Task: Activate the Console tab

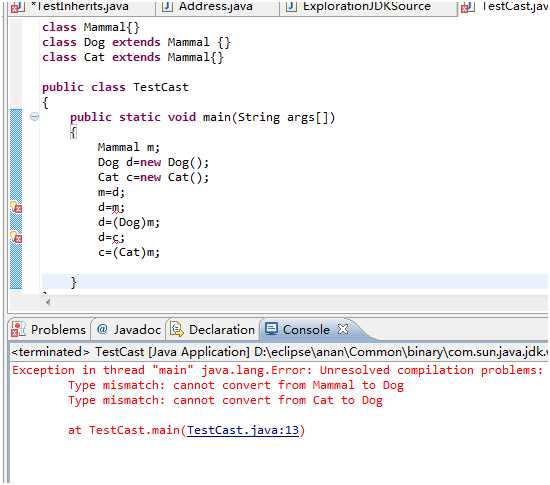Action: point(306,330)
